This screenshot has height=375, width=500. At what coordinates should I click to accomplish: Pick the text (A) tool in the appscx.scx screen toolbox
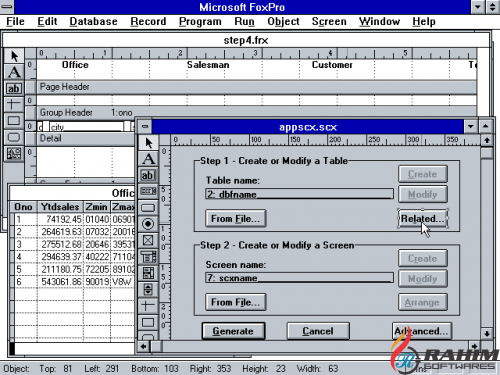coord(148,159)
